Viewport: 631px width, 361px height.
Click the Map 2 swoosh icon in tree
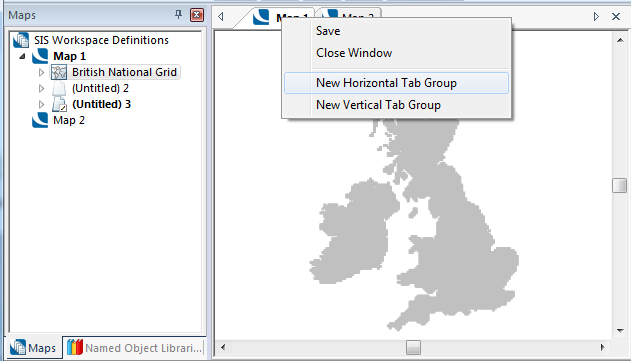pyautogui.click(x=40, y=120)
